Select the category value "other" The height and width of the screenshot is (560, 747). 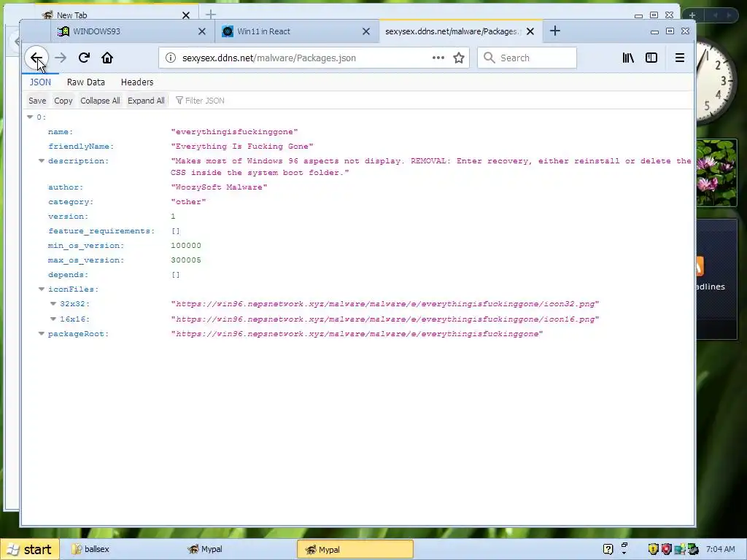pos(189,202)
